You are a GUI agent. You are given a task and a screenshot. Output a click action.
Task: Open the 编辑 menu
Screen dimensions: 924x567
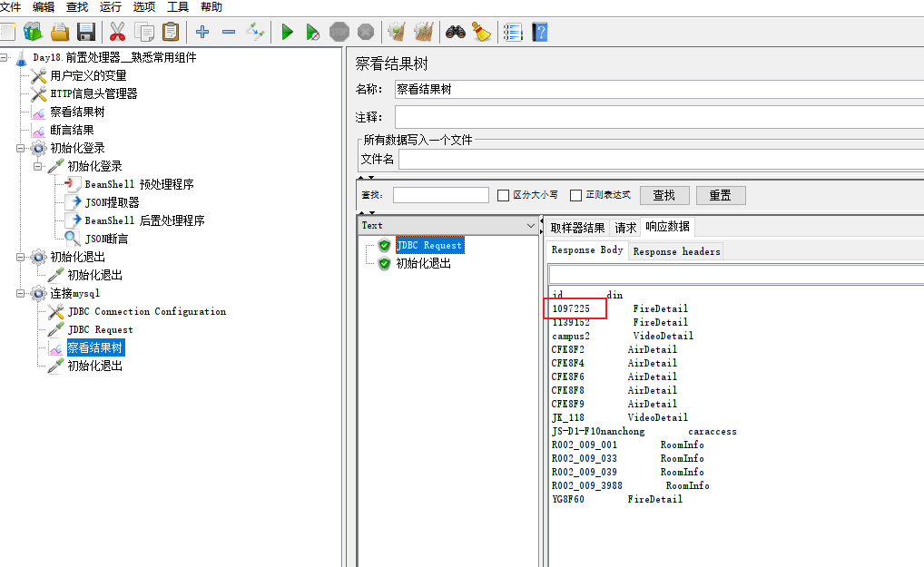[x=44, y=7]
